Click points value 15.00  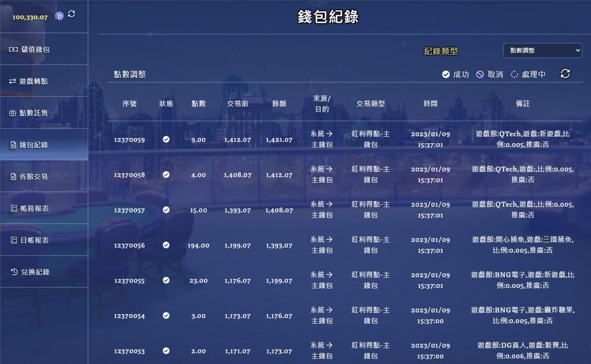click(x=198, y=210)
